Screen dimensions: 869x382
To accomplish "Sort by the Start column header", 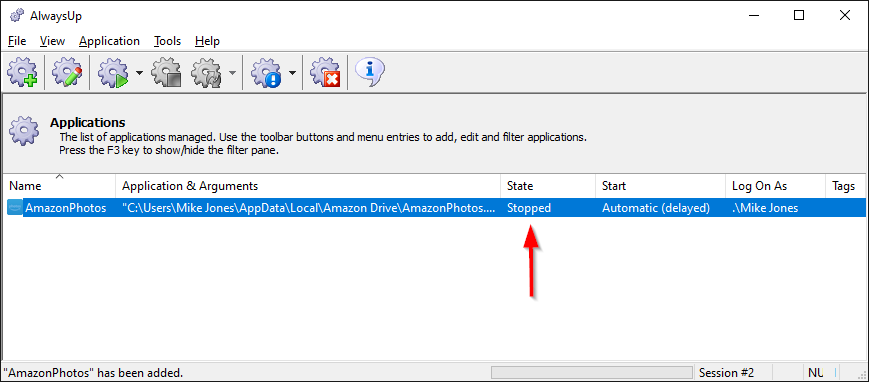I will (660, 186).
